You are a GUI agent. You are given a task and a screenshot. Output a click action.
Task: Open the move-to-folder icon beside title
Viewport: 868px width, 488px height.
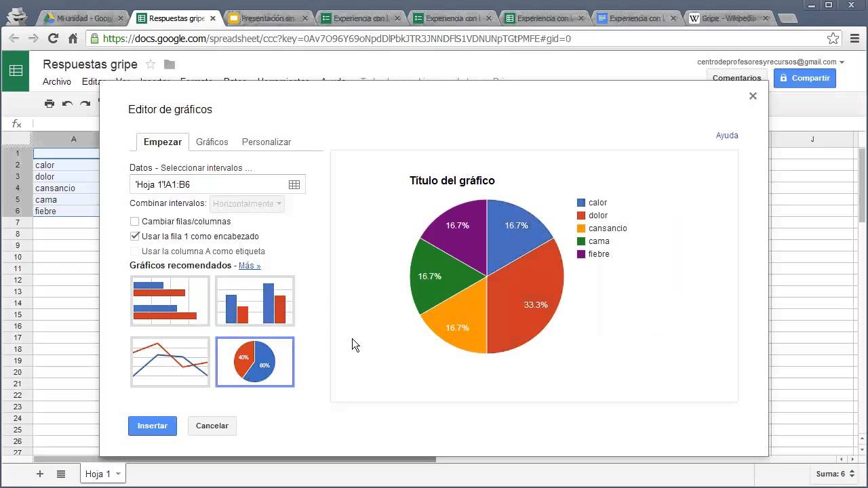pos(170,64)
